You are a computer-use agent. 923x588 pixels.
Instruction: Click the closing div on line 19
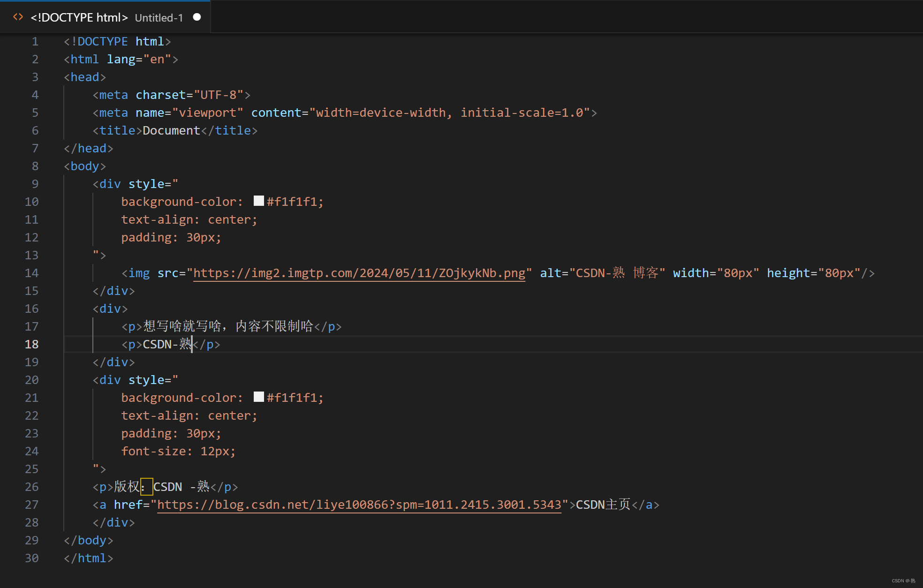114,362
